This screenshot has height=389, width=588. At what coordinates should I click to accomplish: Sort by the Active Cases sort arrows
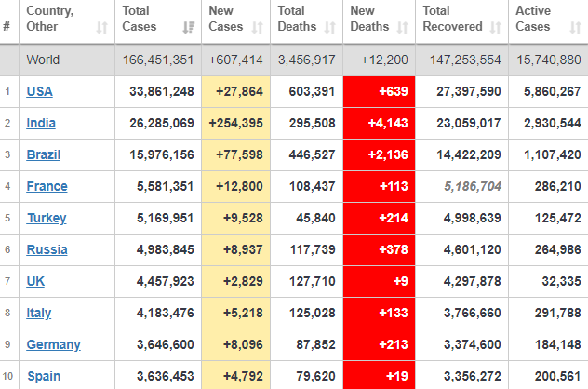point(576,27)
